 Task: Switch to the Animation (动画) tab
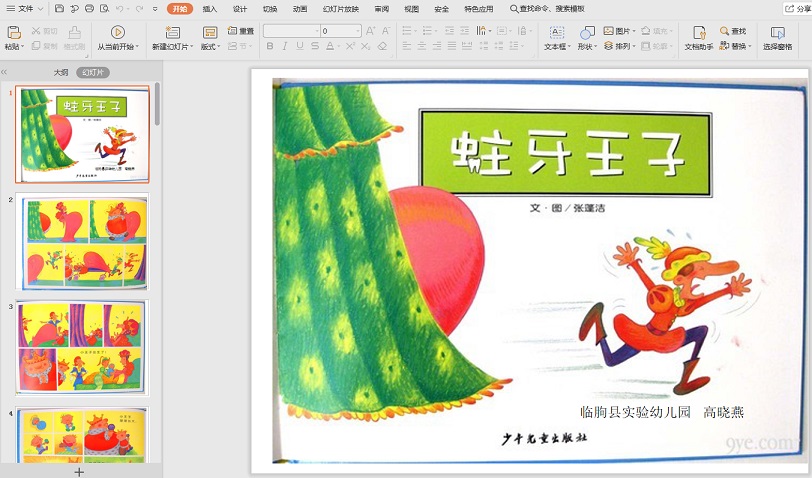300,9
